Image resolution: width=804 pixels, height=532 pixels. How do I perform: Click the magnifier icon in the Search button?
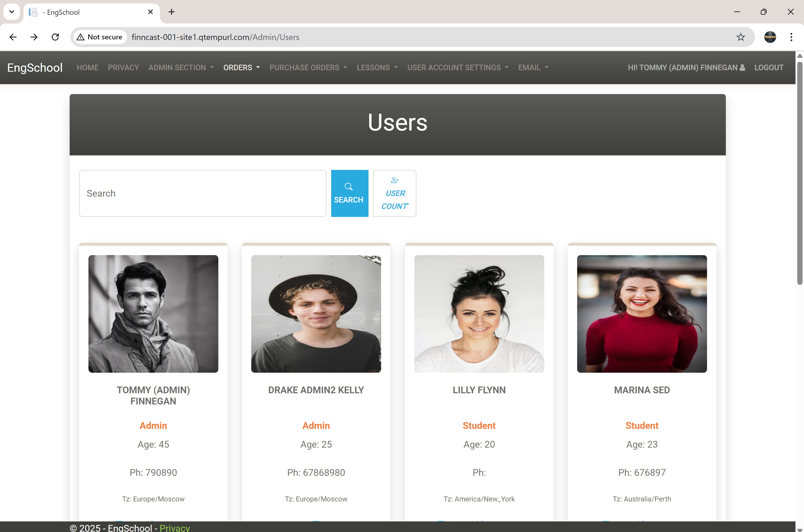(349, 187)
